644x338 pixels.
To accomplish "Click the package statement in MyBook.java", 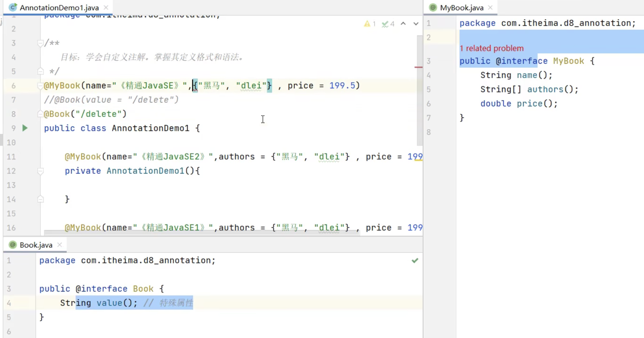I will [x=547, y=23].
